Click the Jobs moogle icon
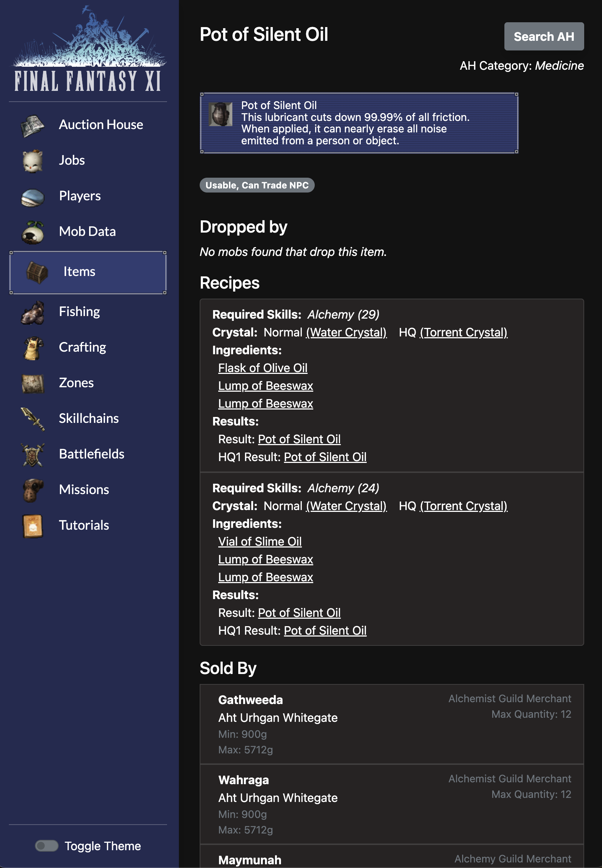The image size is (602, 868). (x=32, y=161)
